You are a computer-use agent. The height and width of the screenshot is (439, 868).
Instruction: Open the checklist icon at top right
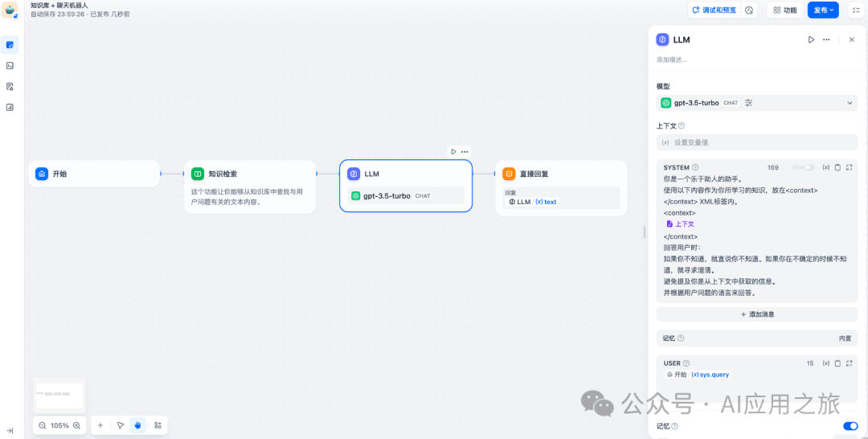[x=856, y=10]
